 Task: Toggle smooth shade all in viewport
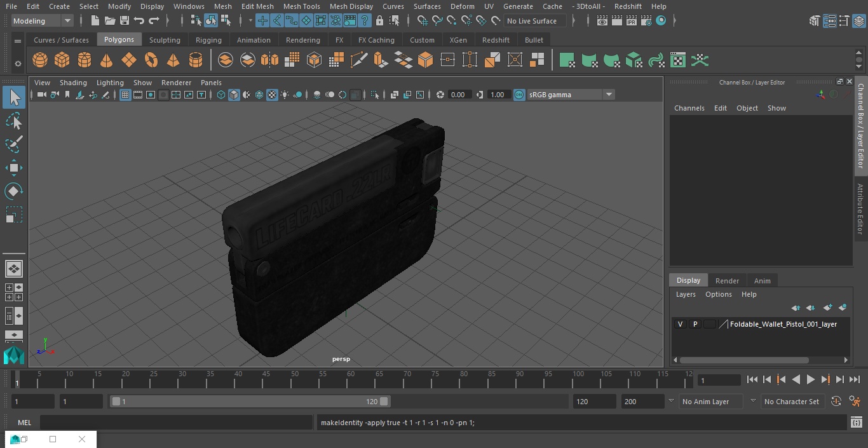coord(234,95)
